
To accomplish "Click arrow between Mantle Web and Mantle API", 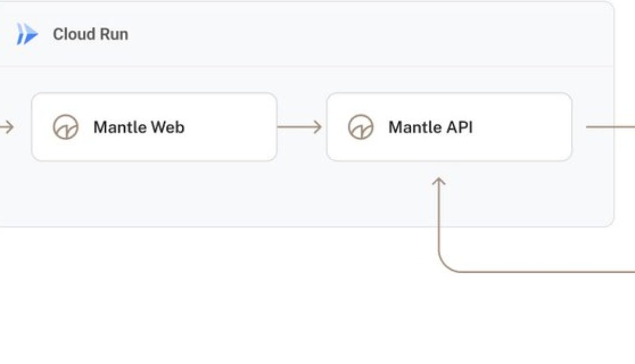I will pos(300,127).
